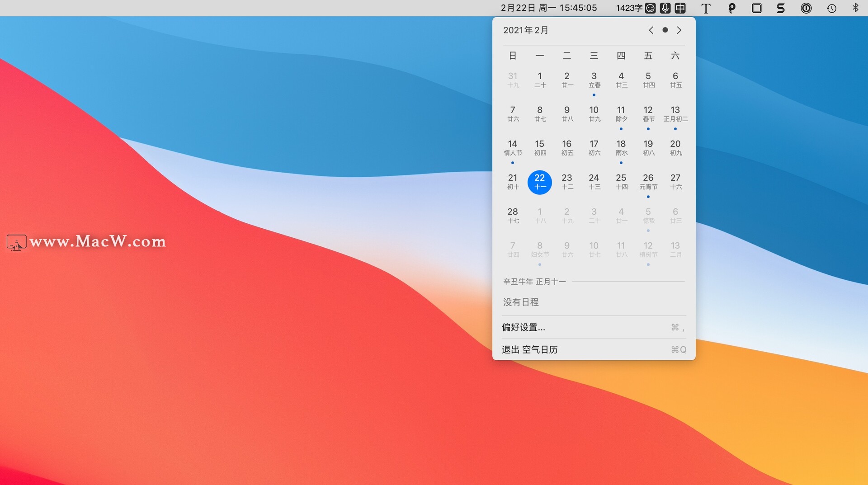The height and width of the screenshot is (485, 868).
Task: Select February 11 除夕
Action: [621, 115]
